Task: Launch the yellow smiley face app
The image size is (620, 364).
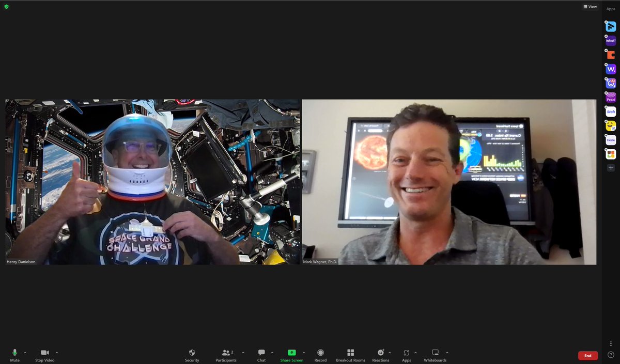Action: (611, 125)
